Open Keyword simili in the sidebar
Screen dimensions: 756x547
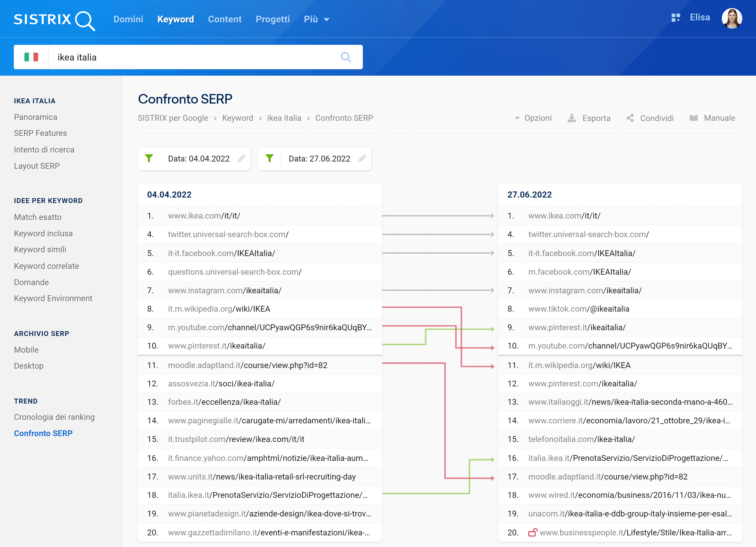(x=40, y=249)
